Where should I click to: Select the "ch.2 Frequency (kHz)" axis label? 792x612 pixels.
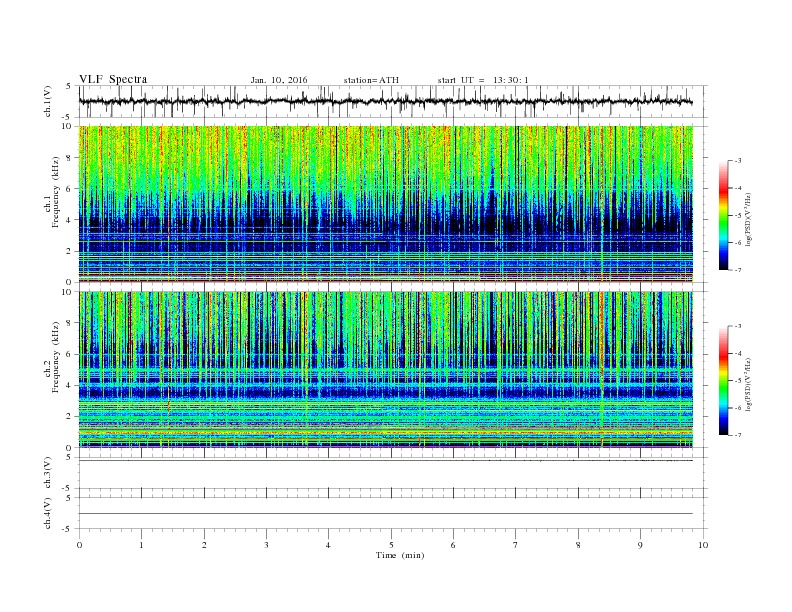[52, 356]
